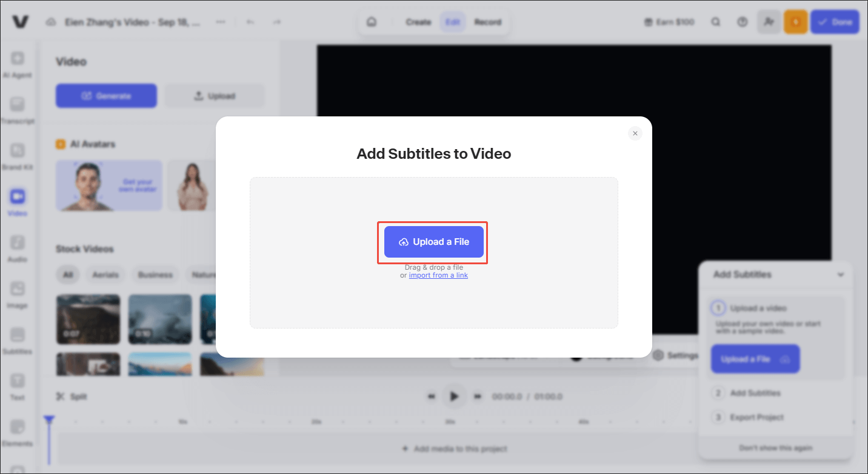Open the help question mark icon
The image size is (868, 474).
coord(743,22)
